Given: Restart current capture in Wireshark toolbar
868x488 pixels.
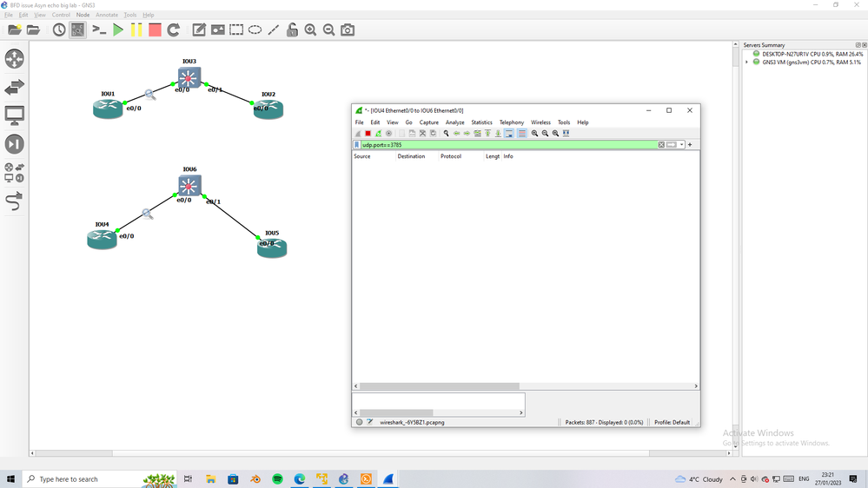Looking at the screenshot, I should (378, 134).
